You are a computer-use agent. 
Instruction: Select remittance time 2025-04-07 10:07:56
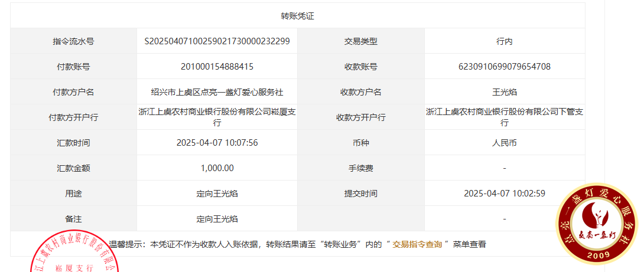click(217, 143)
